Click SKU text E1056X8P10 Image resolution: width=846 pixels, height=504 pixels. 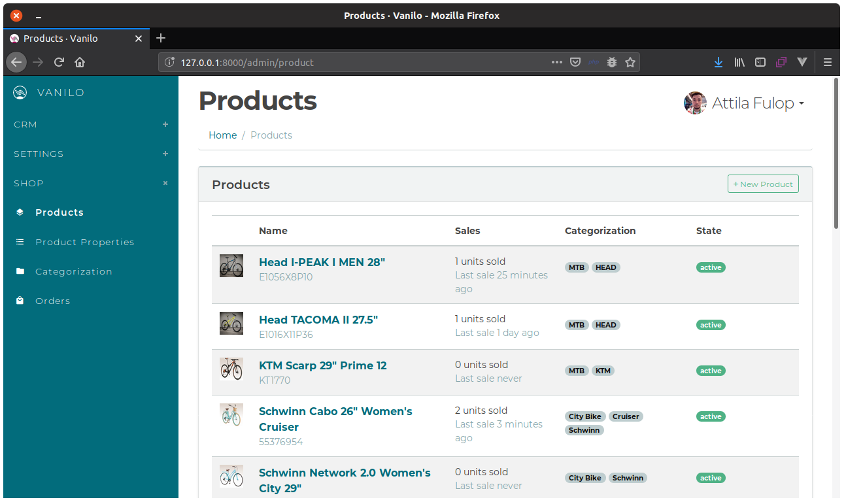point(286,277)
